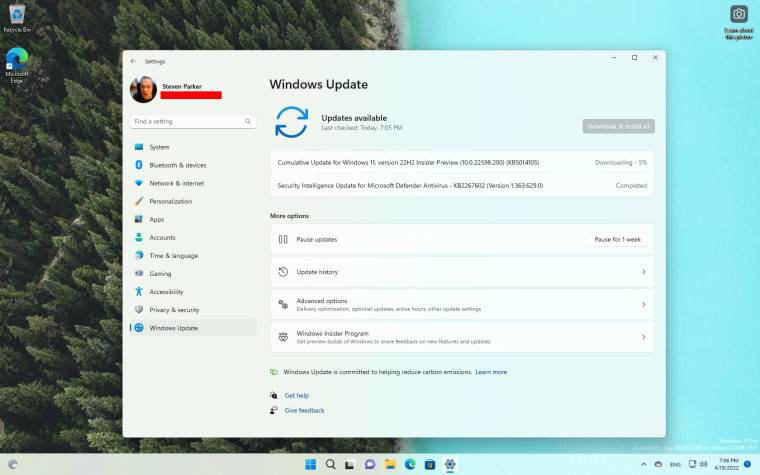The width and height of the screenshot is (760, 475).
Task: Click the Get help icon
Action: [x=274, y=396]
